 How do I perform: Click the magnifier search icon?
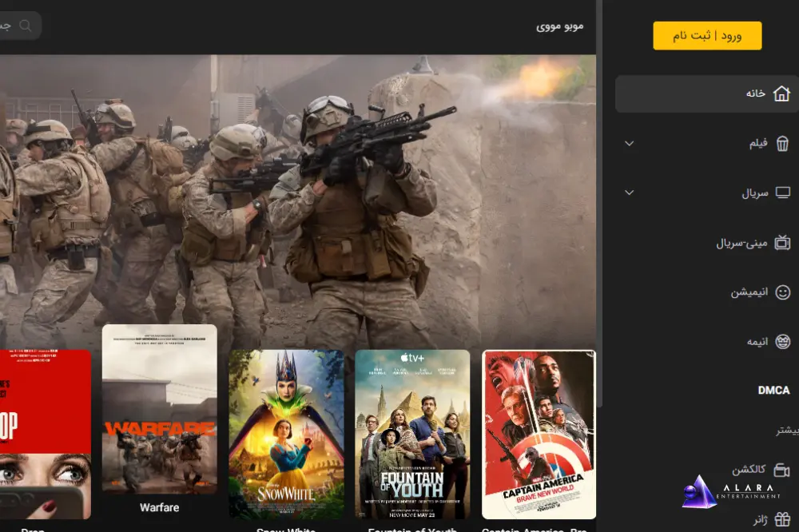pyautogui.click(x=26, y=26)
